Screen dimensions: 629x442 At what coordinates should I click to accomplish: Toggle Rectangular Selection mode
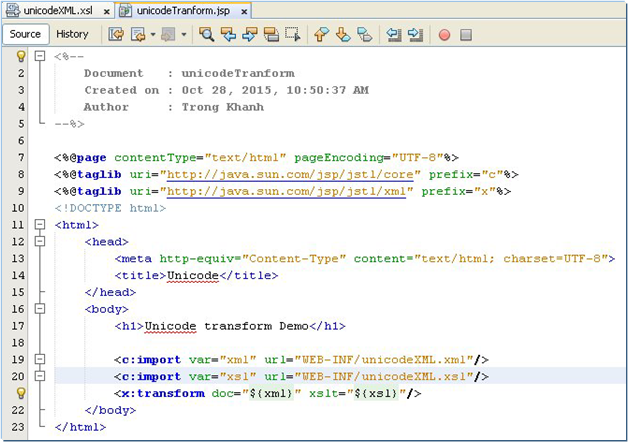[x=292, y=34]
